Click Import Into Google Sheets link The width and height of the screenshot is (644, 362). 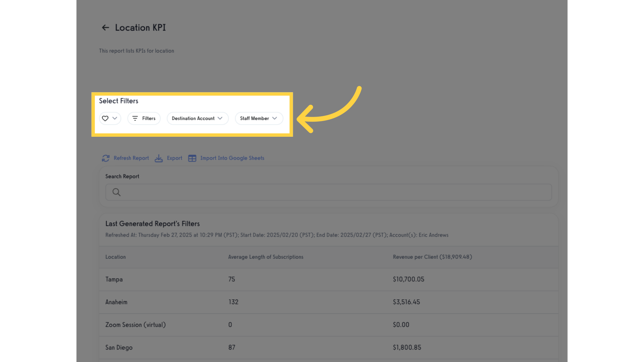(232, 158)
